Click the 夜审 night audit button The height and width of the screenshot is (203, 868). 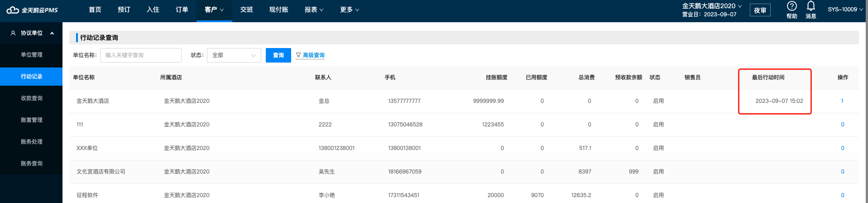point(760,10)
